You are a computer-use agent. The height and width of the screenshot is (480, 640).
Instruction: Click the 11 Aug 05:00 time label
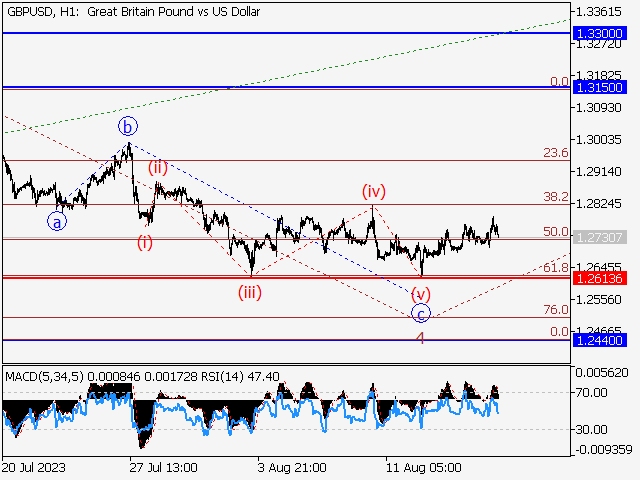click(424, 467)
